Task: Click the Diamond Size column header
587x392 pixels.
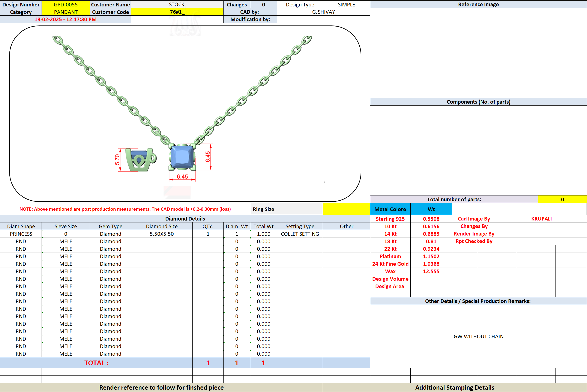Action: point(162,226)
